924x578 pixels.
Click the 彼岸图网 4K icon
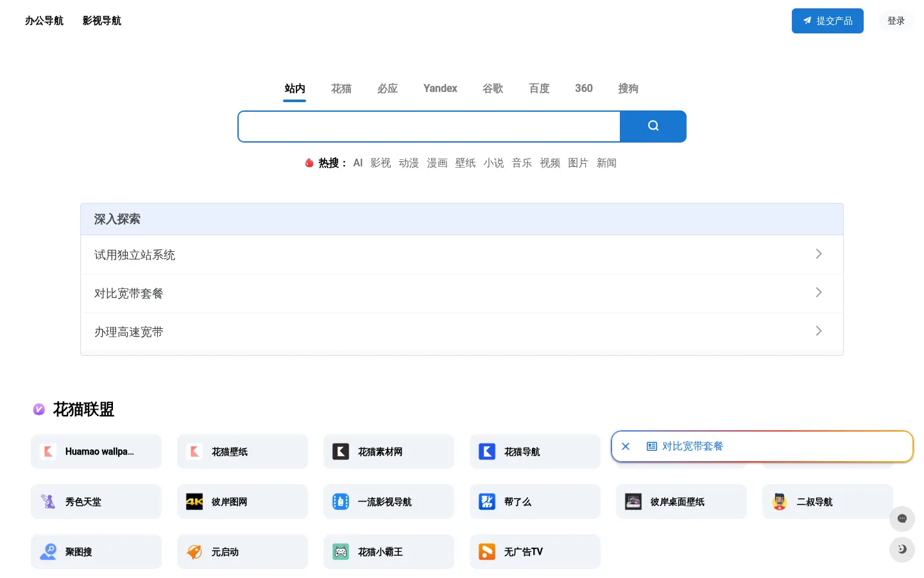[x=194, y=502]
